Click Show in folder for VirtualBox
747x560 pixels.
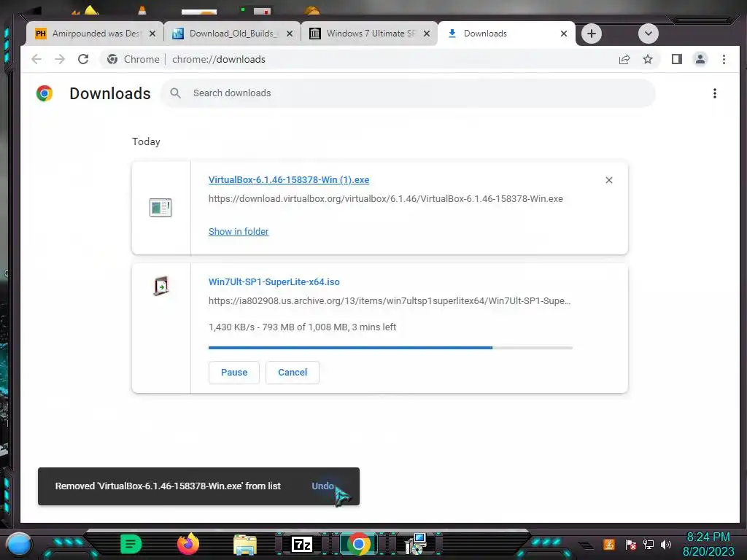point(239,231)
